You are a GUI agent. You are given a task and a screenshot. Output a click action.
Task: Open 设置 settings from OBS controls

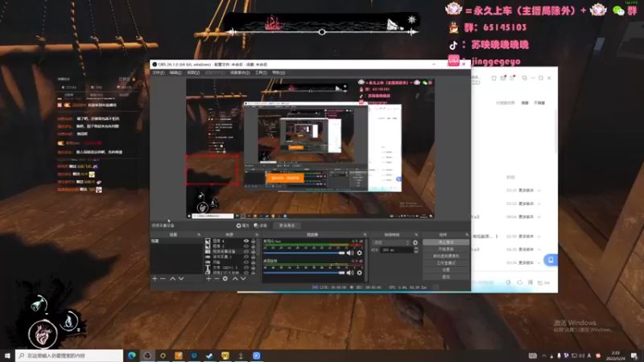click(446, 270)
